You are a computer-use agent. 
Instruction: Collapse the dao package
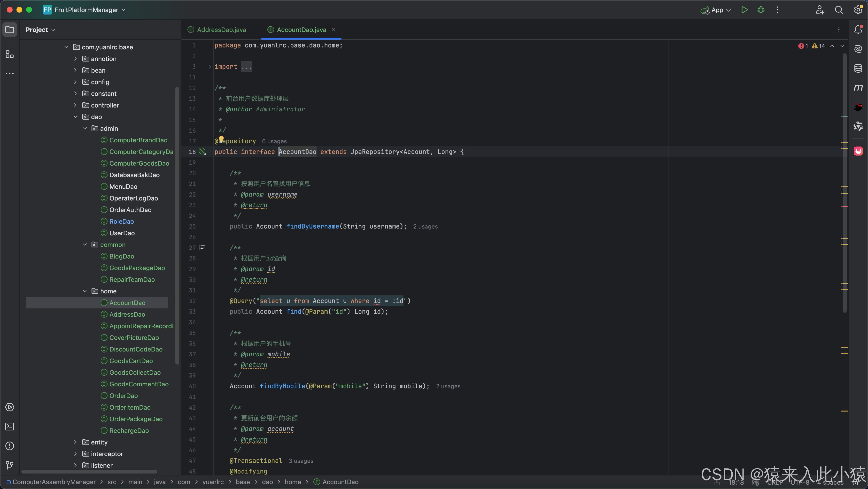(76, 116)
